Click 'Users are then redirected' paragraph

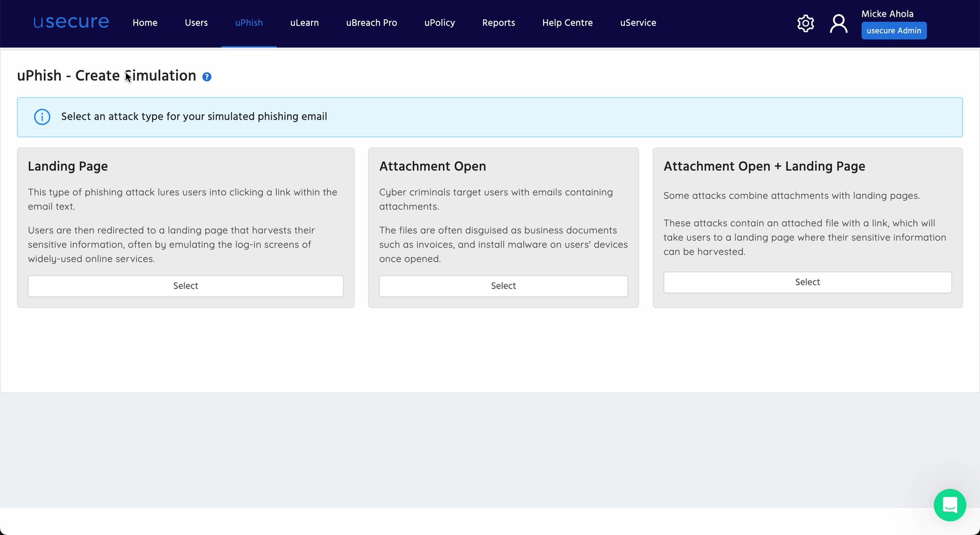click(171, 245)
